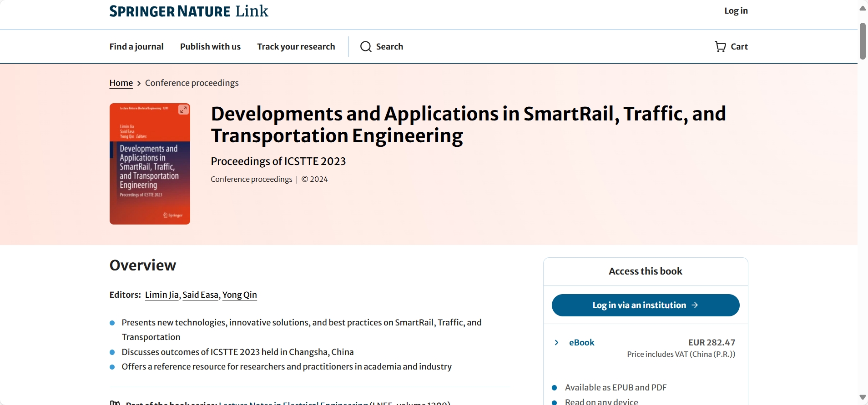Expand the book cover image icon
The width and height of the screenshot is (868, 405).
pos(183,110)
